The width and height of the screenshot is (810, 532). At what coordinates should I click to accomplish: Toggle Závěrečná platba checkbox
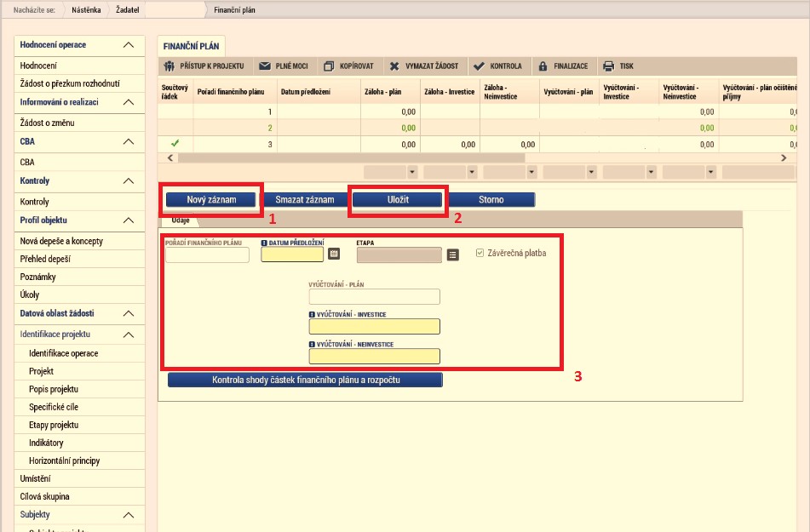coord(480,253)
